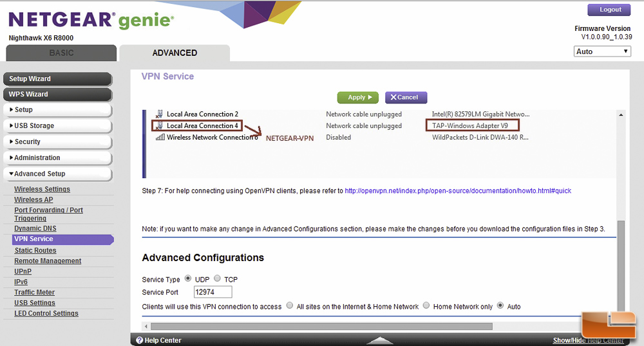Click Show/Hide Help Center link

[x=588, y=340]
